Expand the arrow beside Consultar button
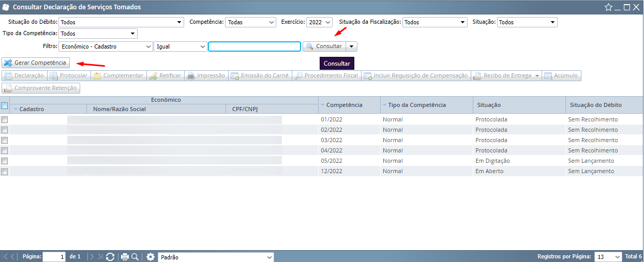This screenshot has height=262, width=644. click(x=352, y=47)
